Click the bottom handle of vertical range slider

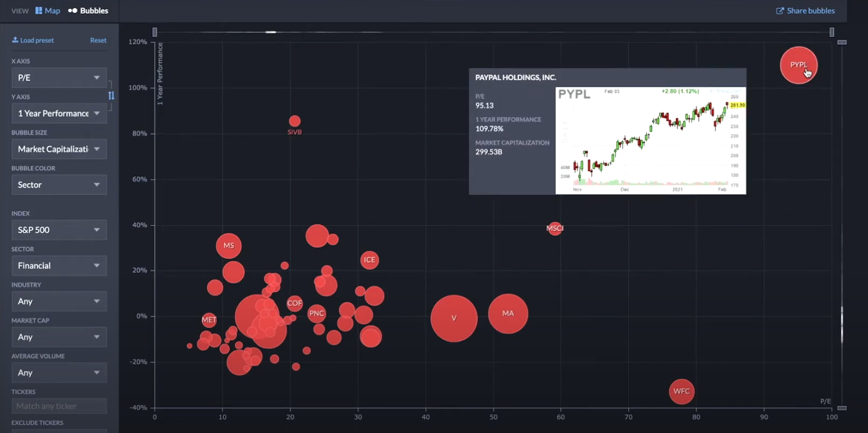[x=842, y=407]
